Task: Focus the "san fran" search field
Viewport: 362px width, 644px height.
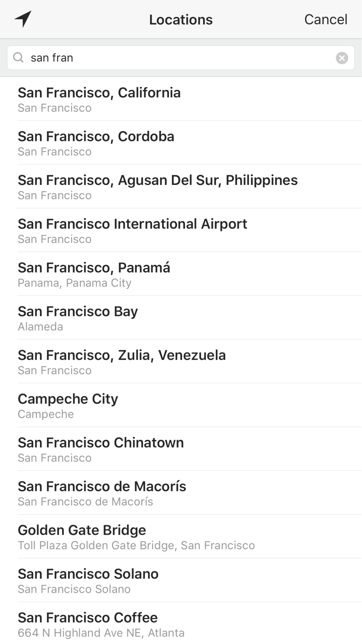Action: point(180,58)
